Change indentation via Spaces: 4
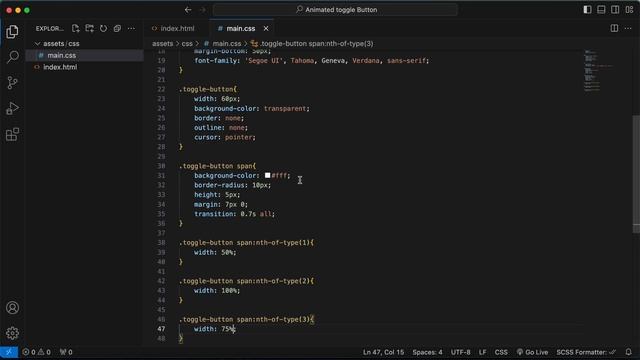Image resolution: width=640 pixels, height=360 pixels. click(427, 352)
